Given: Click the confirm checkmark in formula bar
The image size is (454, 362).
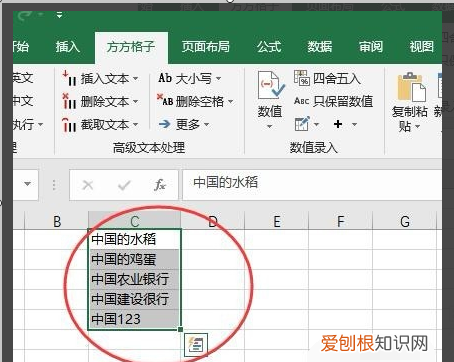Looking at the screenshot, I should [124, 185].
